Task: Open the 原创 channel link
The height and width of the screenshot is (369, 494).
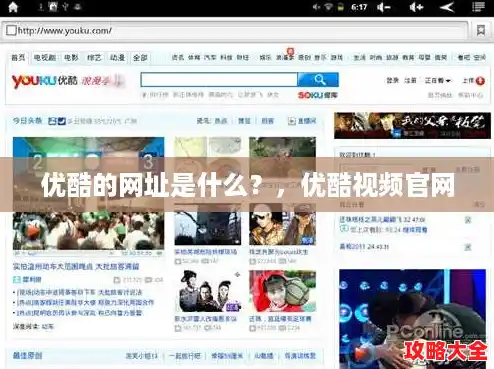Action: pos(304,58)
